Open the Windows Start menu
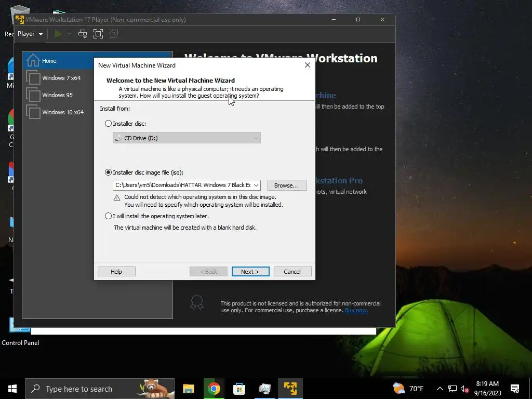 (x=12, y=389)
